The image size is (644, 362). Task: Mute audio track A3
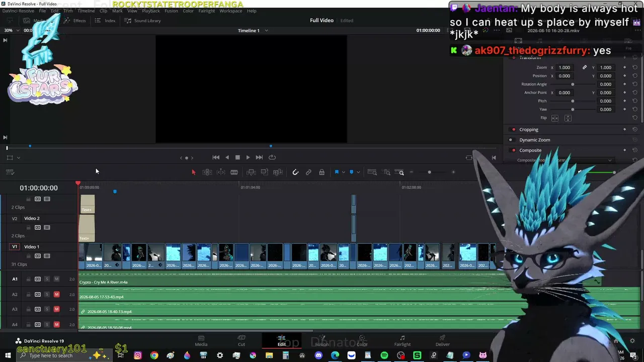click(56, 309)
